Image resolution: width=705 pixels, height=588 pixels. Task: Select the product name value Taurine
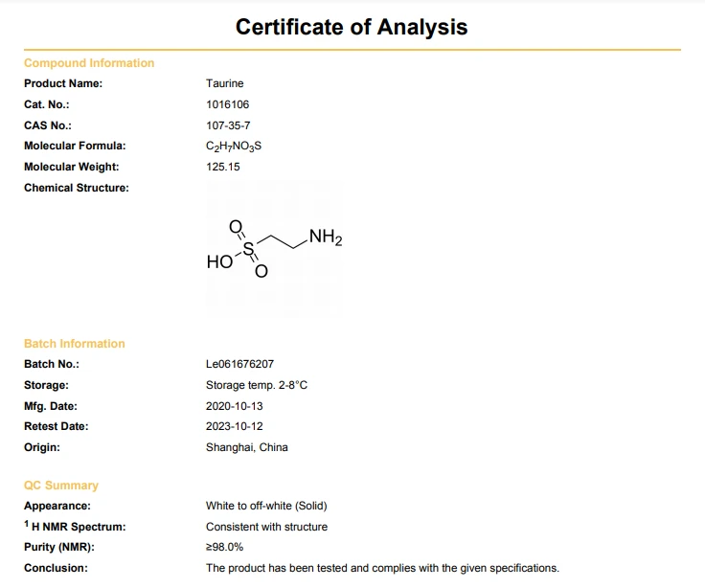[x=225, y=83]
